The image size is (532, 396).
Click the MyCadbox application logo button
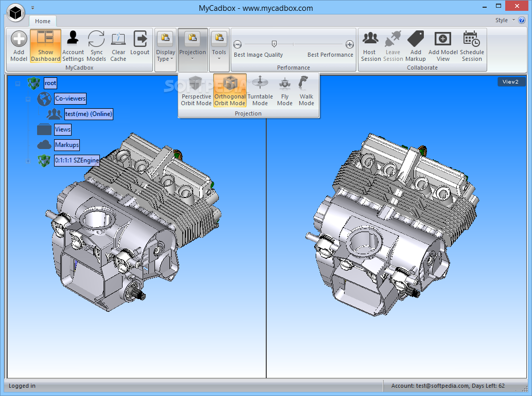tap(15, 13)
